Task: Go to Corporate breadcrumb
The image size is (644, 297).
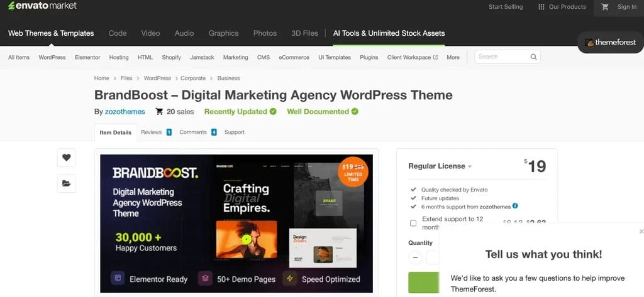Action: pos(193,78)
